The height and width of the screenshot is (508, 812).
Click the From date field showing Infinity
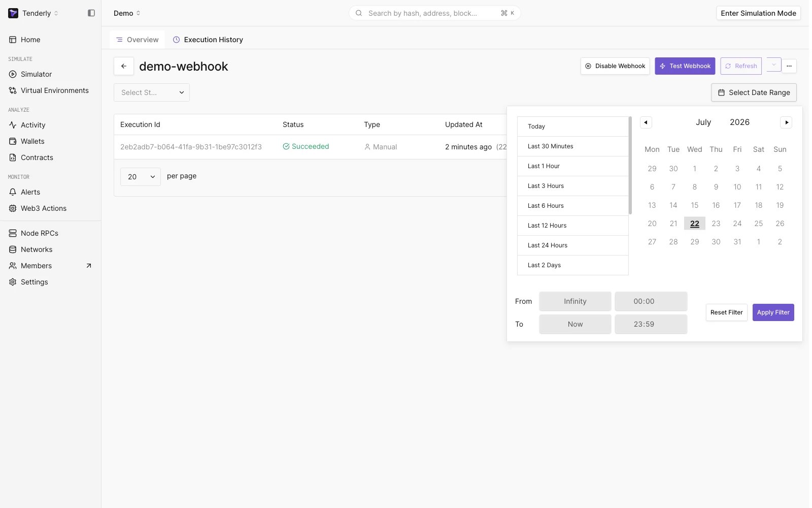click(x=575, y=301)
